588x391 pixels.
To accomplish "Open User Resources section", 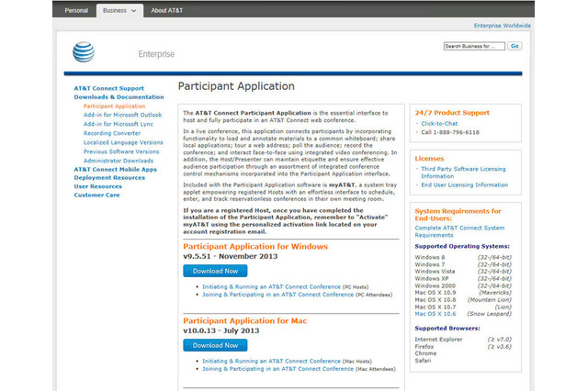I will pos(98,186).
